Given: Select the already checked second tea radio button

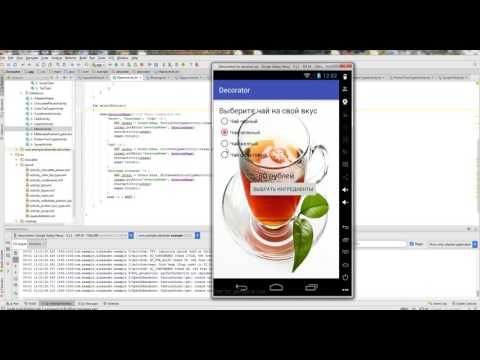Looking at the screenshot, I should (x=225, y=132).
